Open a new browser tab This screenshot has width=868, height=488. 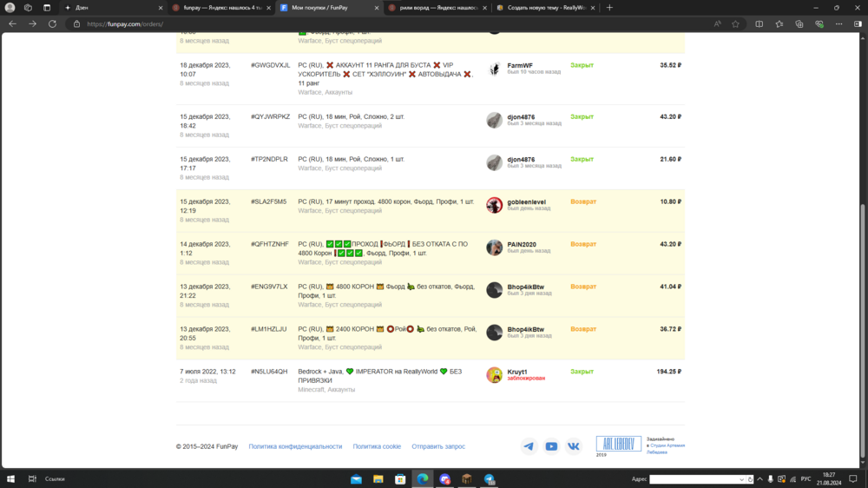(609, 8)
